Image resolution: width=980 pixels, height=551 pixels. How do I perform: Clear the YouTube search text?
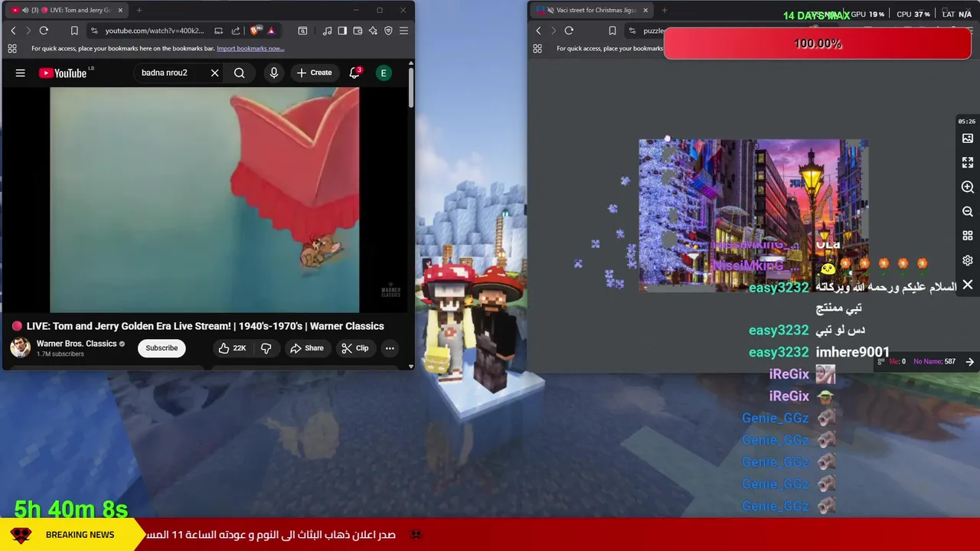(214, 73)
